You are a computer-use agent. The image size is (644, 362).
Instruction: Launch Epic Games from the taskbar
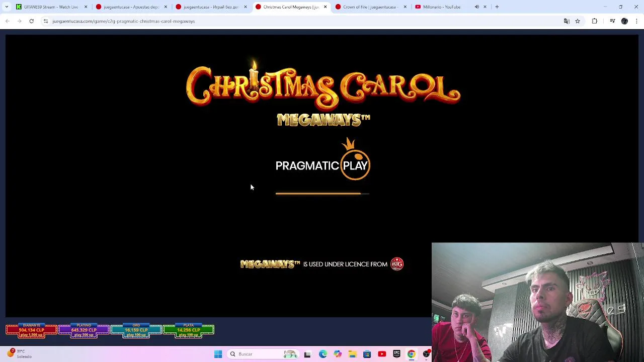tap(396, 354)
